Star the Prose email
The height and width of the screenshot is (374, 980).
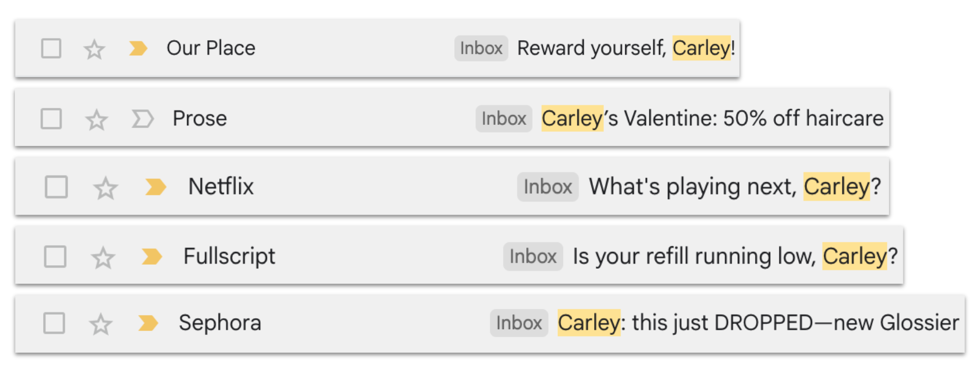click(96, 120)
